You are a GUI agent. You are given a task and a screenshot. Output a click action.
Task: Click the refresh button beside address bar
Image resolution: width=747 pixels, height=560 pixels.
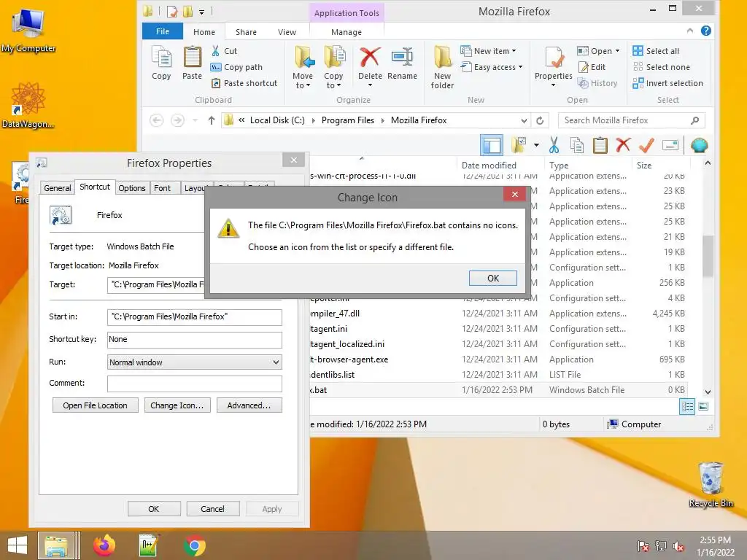click(540, 120)
